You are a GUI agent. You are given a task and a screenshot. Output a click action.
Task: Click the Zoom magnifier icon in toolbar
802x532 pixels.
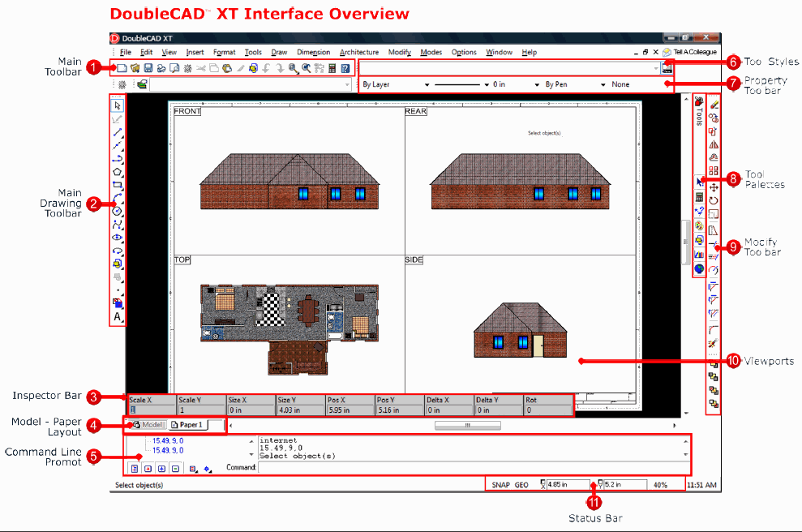pos(293,68)
